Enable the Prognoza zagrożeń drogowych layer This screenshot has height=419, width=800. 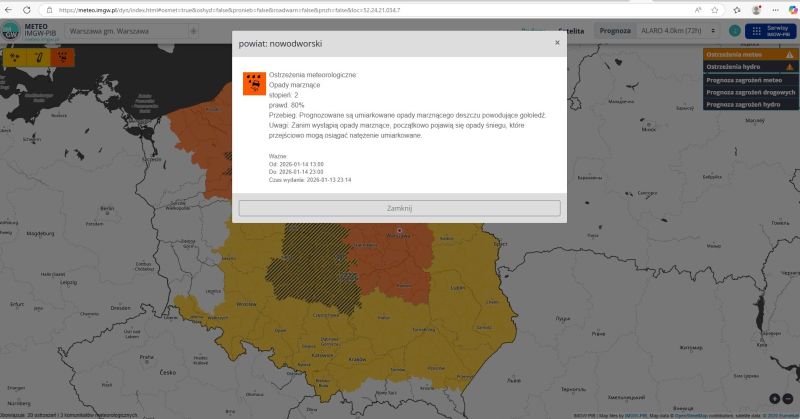point(750,91)
